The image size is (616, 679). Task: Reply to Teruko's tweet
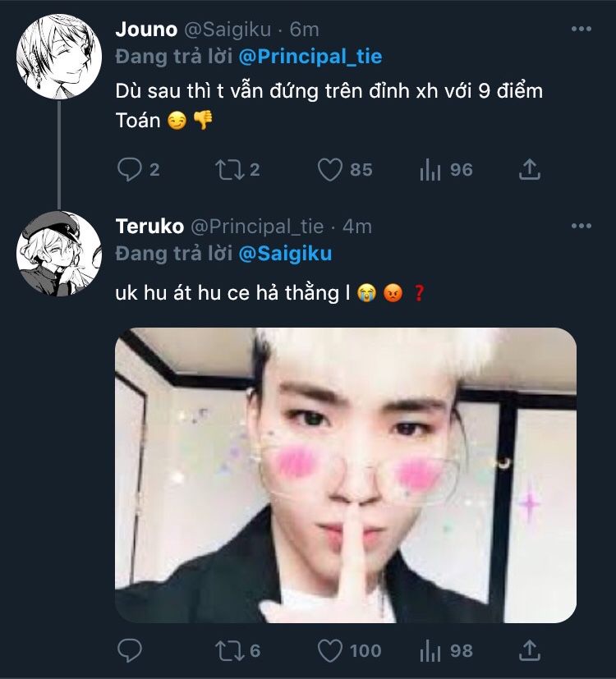(x=130, y=651)
